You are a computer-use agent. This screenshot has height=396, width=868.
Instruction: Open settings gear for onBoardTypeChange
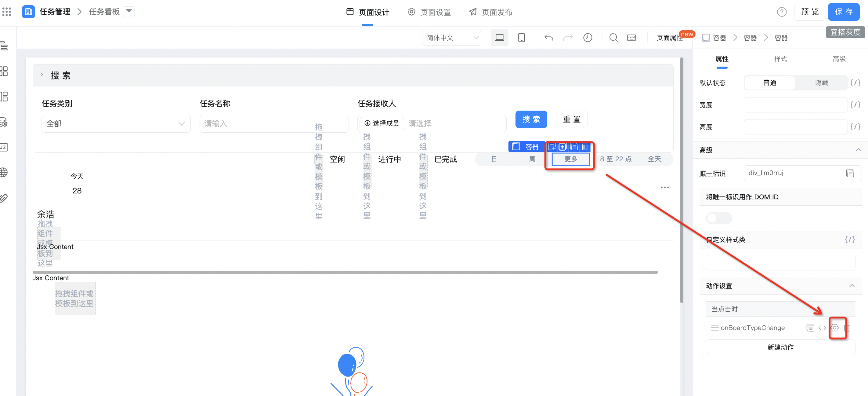pyautogui.click(x=835, y=328)
